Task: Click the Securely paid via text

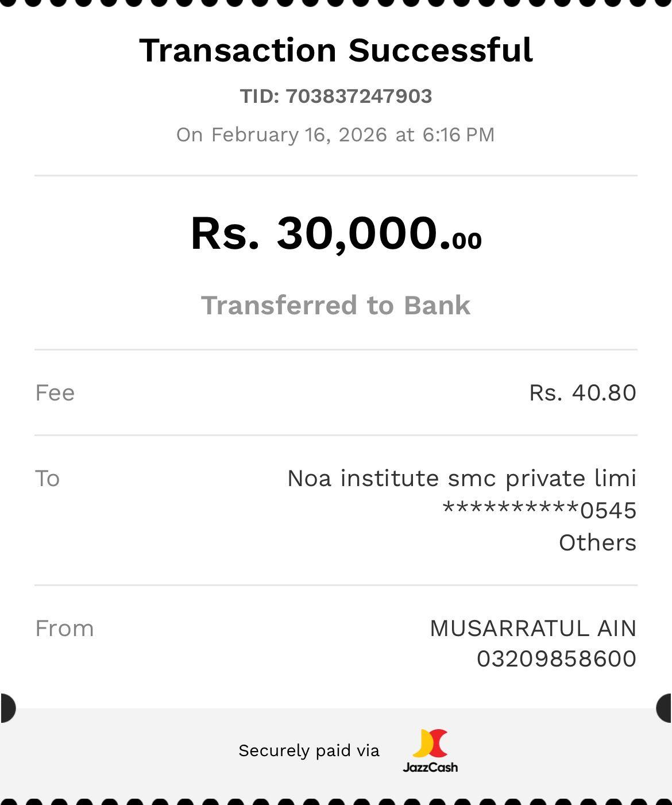Action: (309, 750)
